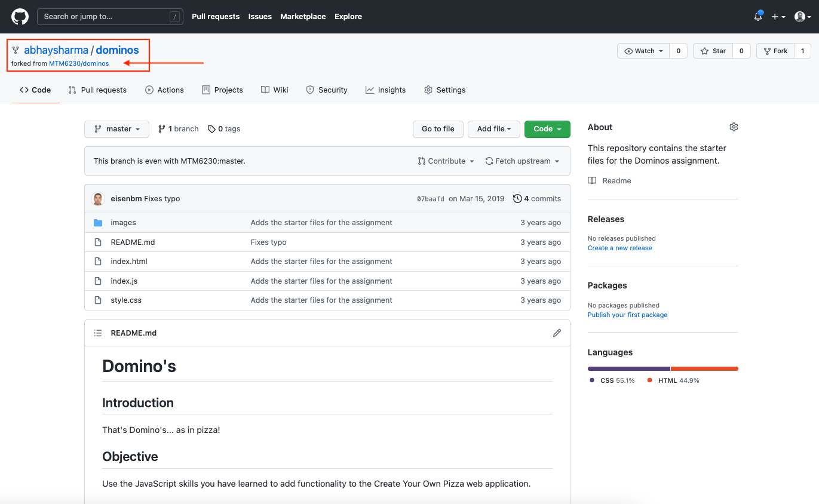The width and height of the screenshot is (819, 504).
Task: Open the notifications bell
Action: 758,17
